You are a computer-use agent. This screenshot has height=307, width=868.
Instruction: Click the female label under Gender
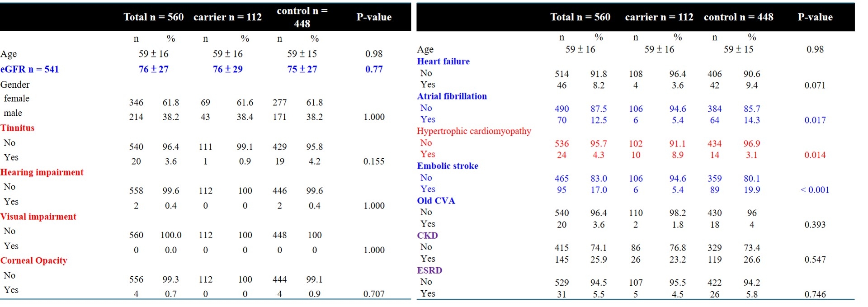[x=17, y=99]
